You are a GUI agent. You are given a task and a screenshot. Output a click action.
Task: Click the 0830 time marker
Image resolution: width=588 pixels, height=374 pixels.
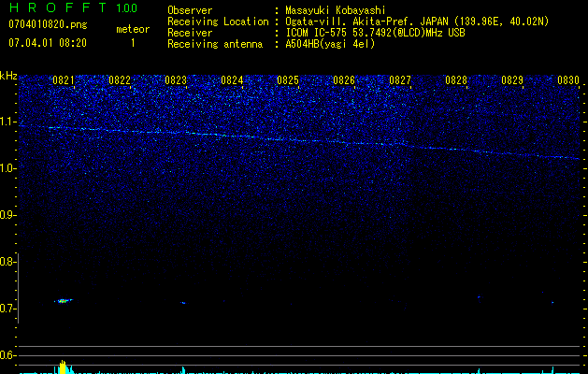pyautogui.click(x=568, y=80)
